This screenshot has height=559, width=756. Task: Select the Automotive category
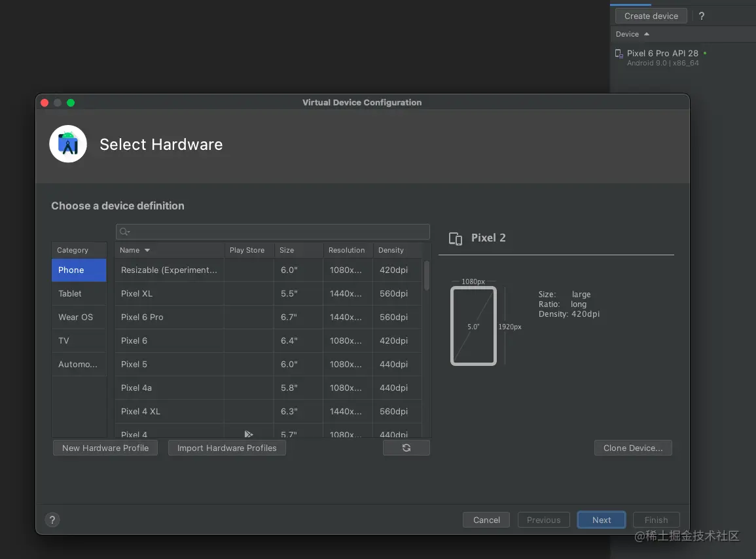coord(79,365)
